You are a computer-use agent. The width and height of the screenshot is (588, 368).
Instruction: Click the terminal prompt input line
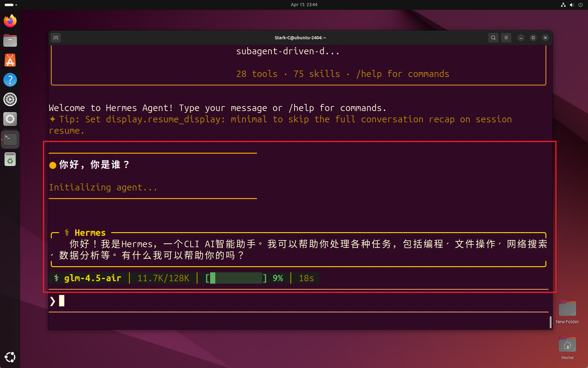click(x=298, y=301)
